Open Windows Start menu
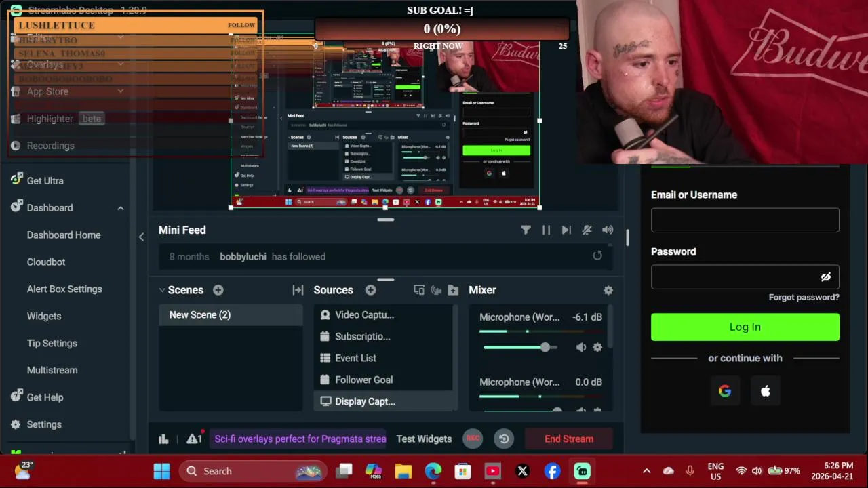The image size is (868, 488). click(x=161, y=471)
